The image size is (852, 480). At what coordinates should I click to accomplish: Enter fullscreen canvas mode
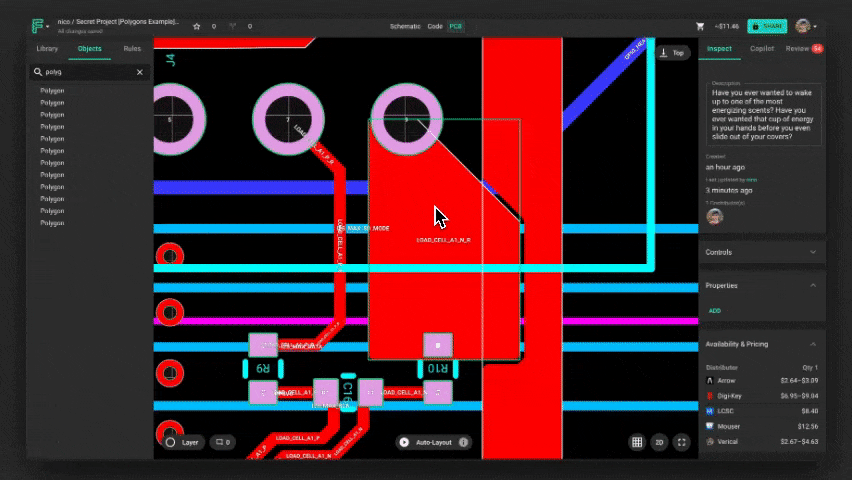coord(682,442)
